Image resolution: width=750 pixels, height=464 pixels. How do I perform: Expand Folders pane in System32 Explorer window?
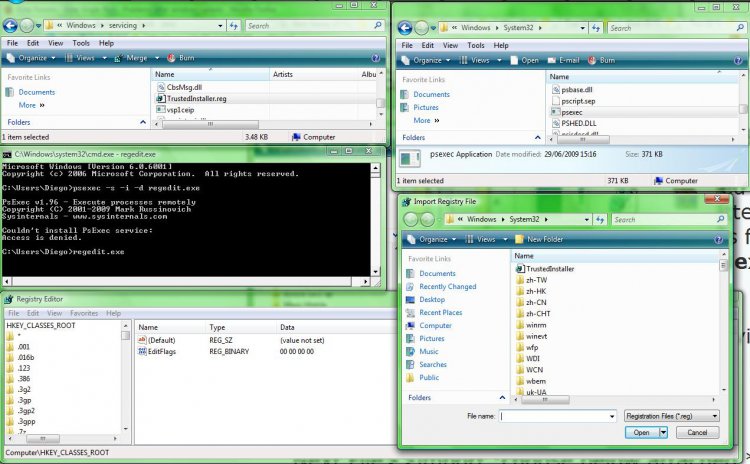tap(538, 138)
